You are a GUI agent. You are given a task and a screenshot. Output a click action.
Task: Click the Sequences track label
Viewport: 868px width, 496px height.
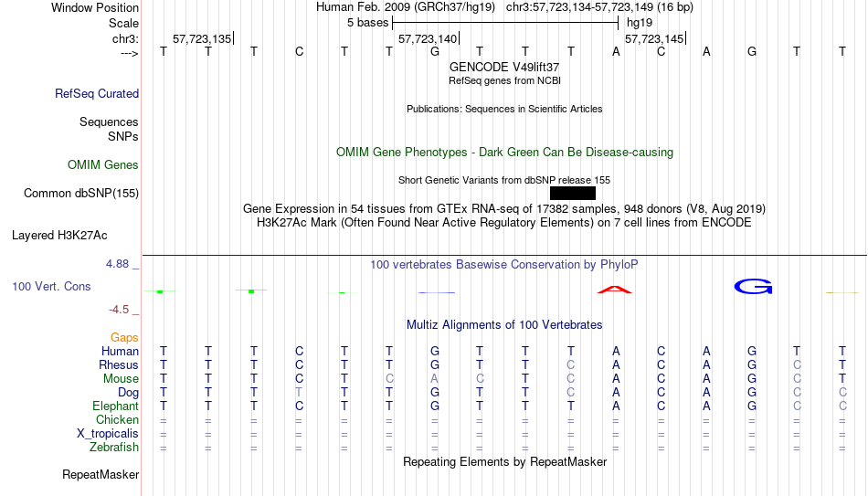tap(109, 121)
